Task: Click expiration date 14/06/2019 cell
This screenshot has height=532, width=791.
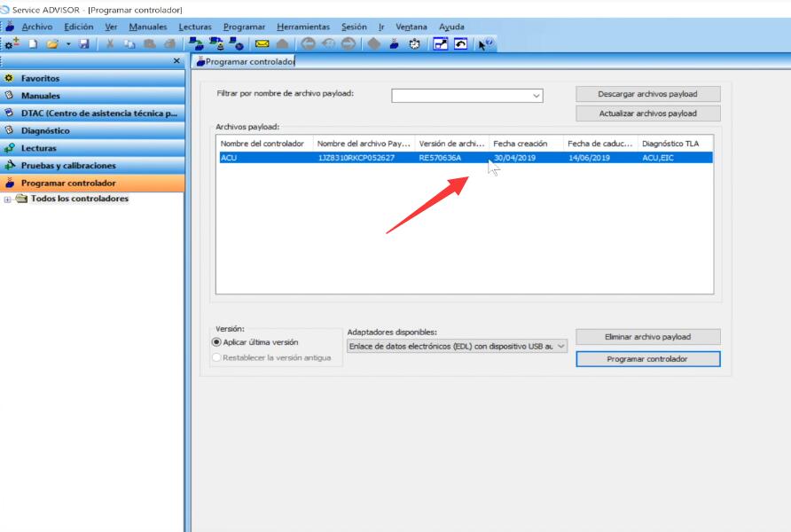Action: tap(589, 158)
